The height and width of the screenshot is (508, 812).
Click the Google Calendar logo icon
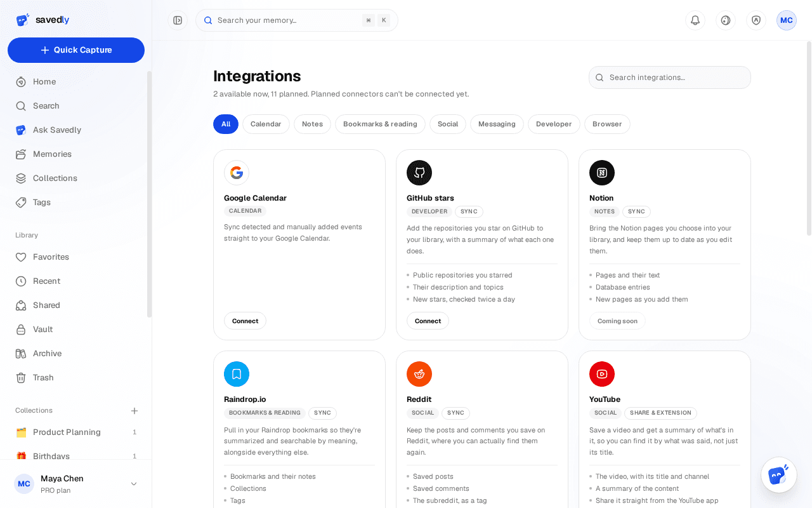pyautogui.click(x=237, y=173)
